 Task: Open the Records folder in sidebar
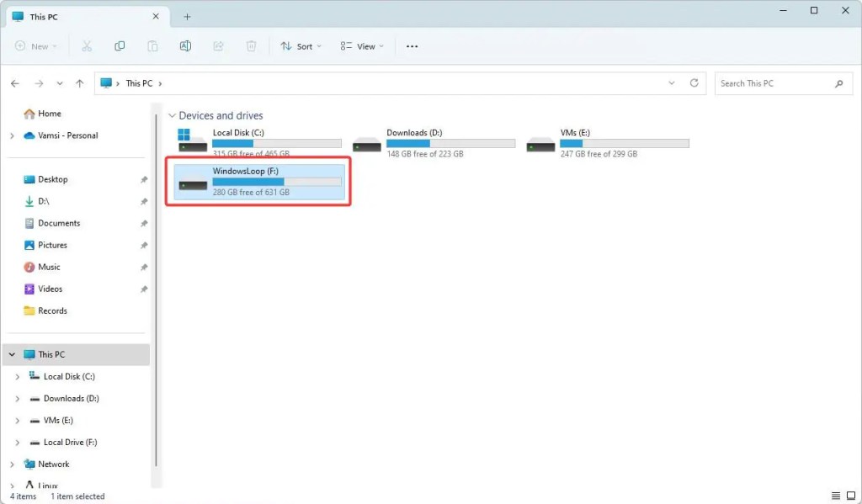45,310
